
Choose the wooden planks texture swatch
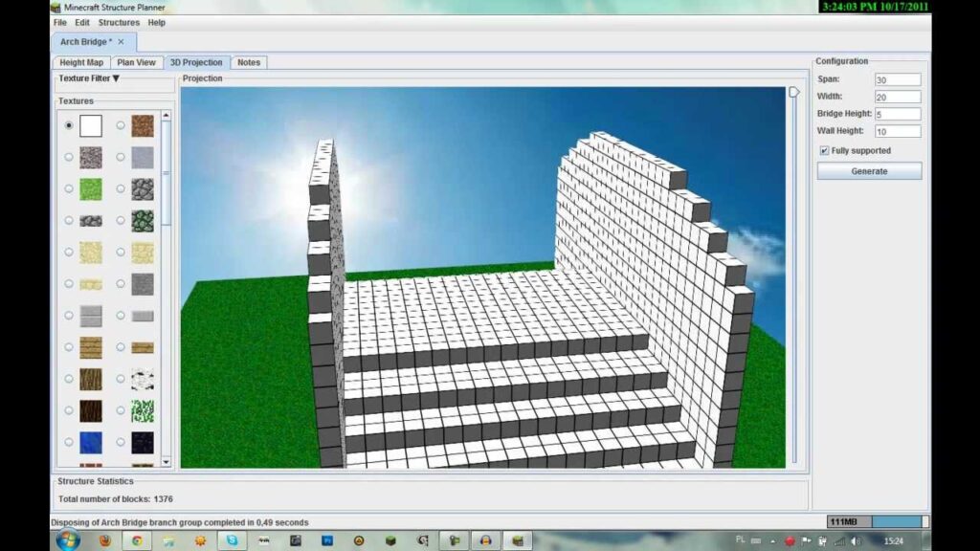pyautogui.click(x=91, y=347)
